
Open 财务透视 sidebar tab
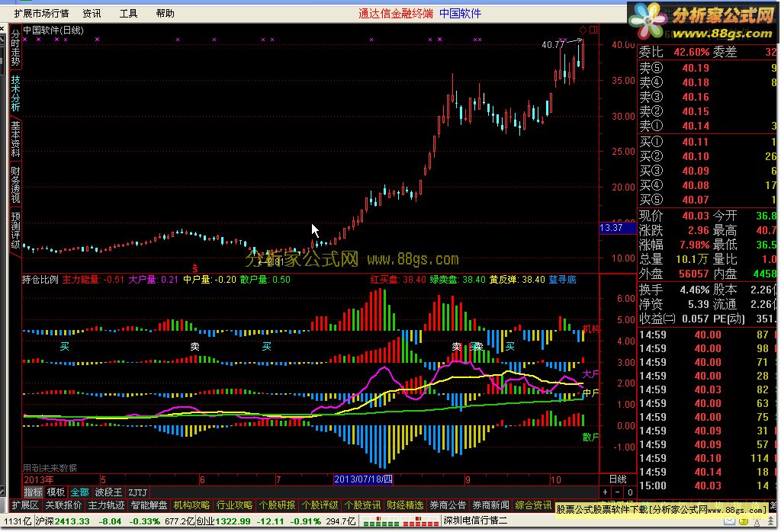15,184
